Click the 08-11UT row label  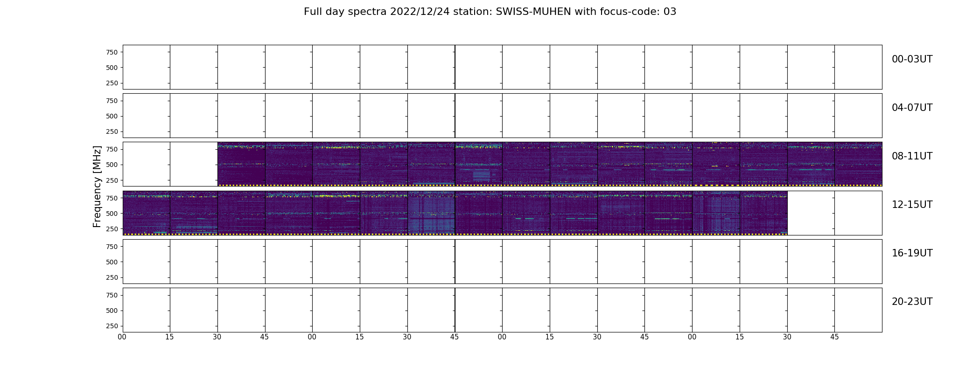[912, 156]
